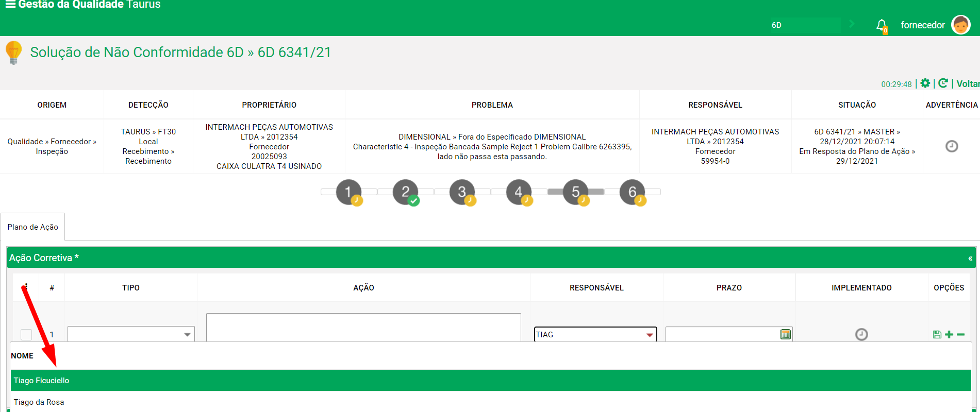The height and width of the screenshot is (412, 980).
Task: Click the Voltar link
Action: (x=968, y=83)
